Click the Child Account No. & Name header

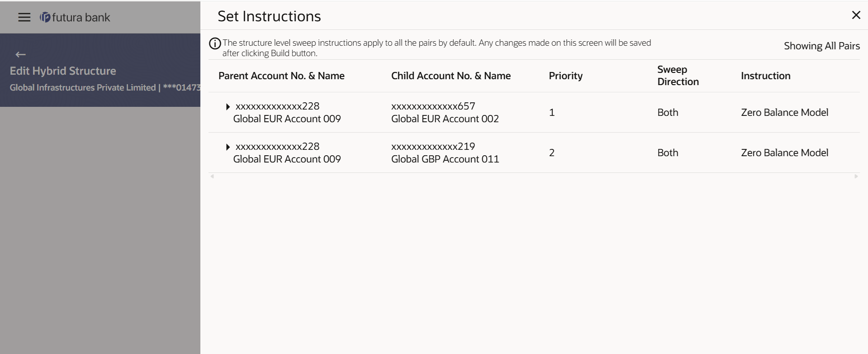pos(451,76)
